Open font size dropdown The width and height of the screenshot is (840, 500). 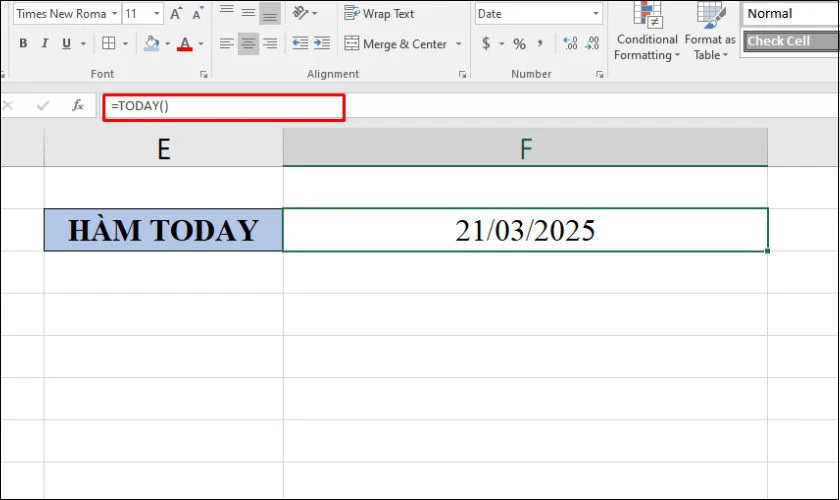click(156, 13)
